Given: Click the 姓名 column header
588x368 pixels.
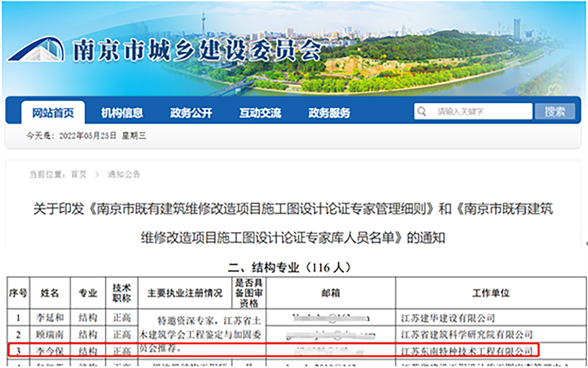Looking at the screenshot, I should 50,293.
